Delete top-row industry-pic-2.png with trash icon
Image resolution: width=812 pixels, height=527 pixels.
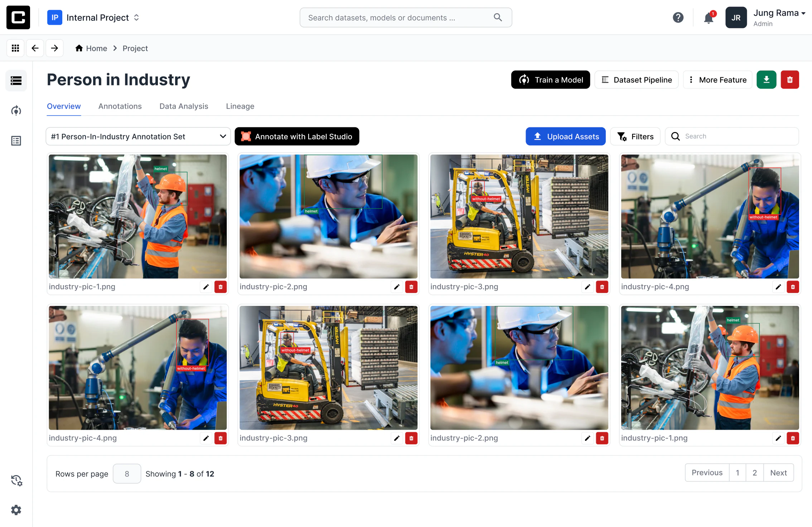click(411, 287)
